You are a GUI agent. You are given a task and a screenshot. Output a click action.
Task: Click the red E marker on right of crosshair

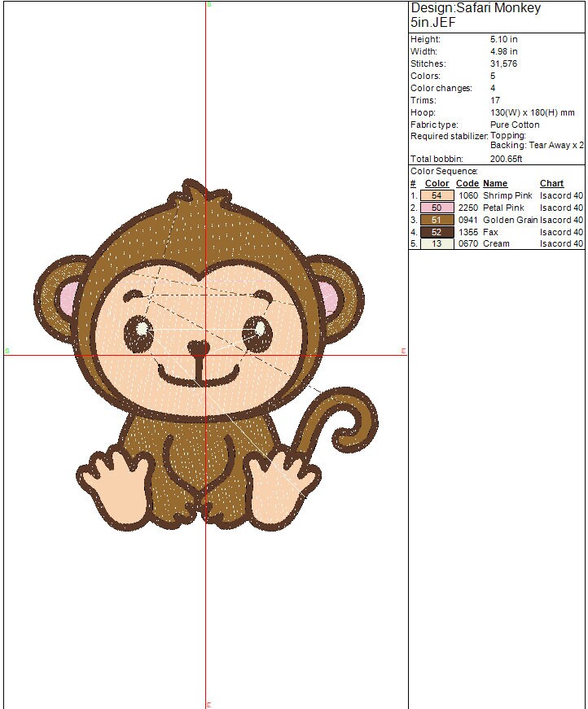(x=403, y=351)
